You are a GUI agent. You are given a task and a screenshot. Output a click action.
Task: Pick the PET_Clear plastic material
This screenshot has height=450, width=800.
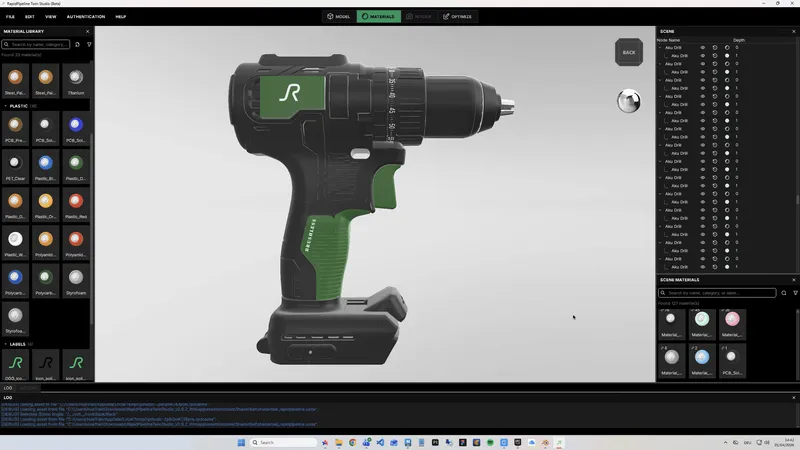[x=14, y=163]
